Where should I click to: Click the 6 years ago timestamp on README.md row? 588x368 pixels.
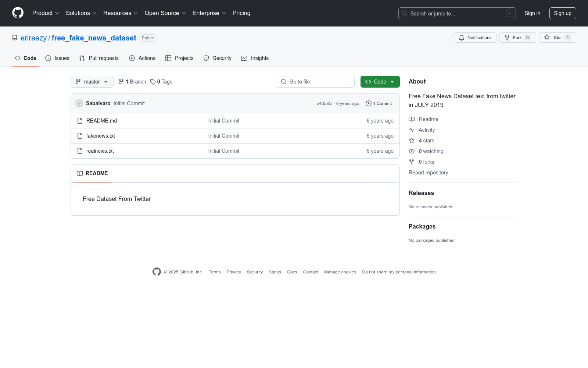tap(380, 121)
